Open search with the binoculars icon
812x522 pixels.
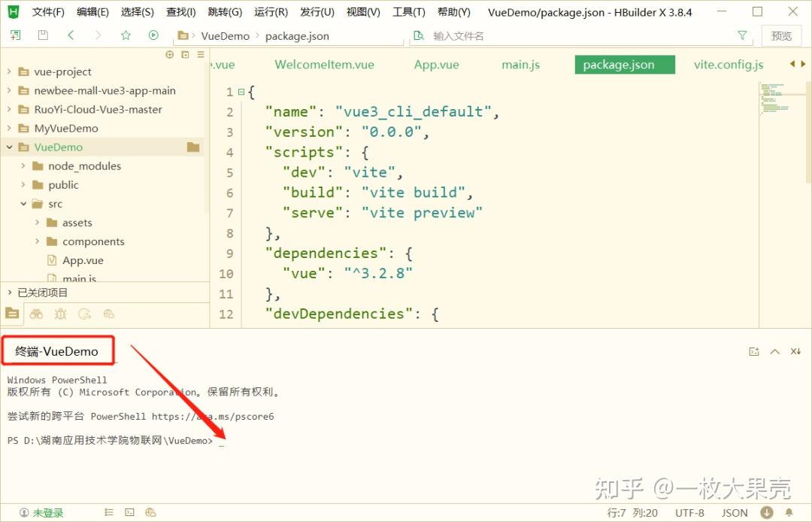(x=36, y=314)
